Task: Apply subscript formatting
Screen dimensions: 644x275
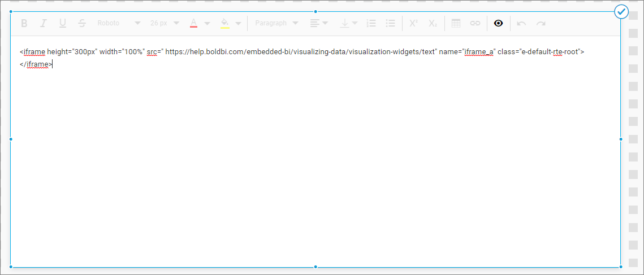Action: [x=433, y=23]
